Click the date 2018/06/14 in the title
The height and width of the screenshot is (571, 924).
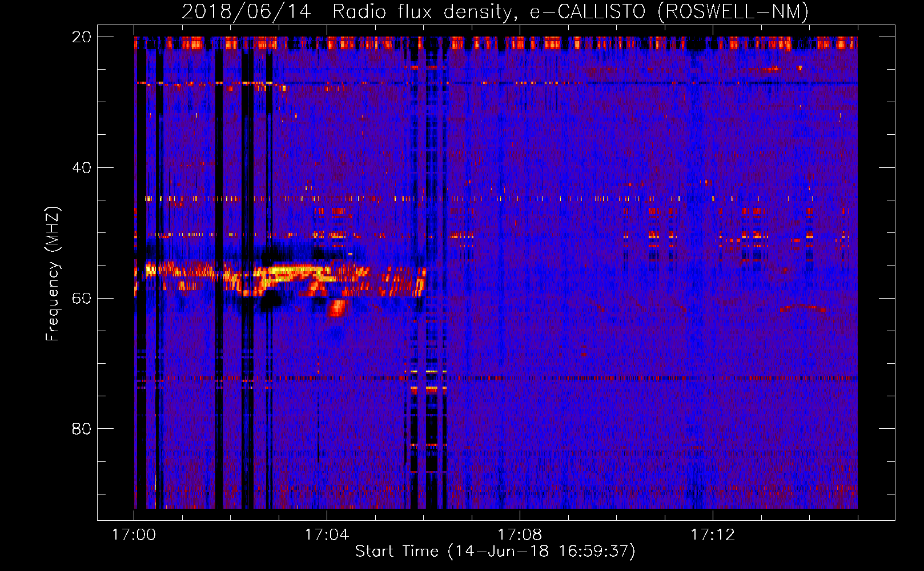[x=247, y=11]
